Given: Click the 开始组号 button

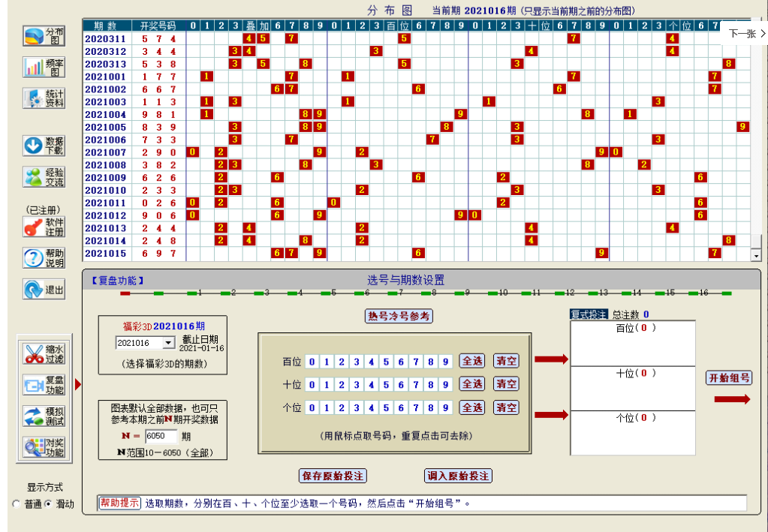Looking at the screenshot, I should 729,378.
